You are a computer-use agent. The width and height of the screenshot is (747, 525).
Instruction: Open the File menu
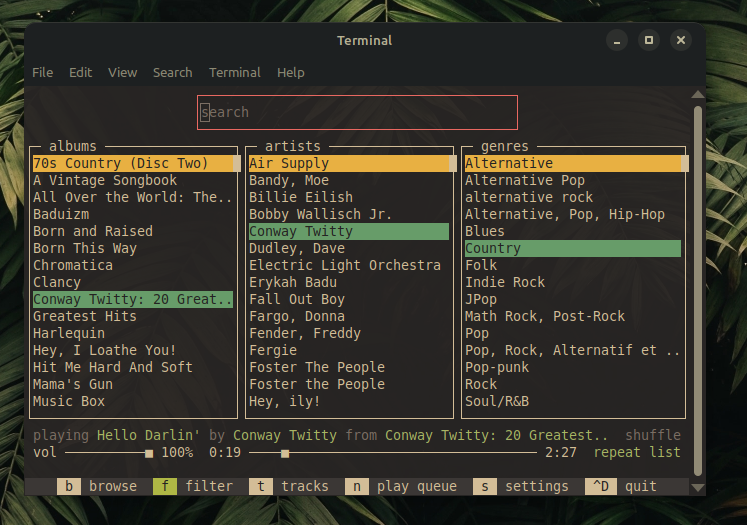pyautogui.click(x=42, y=72)
